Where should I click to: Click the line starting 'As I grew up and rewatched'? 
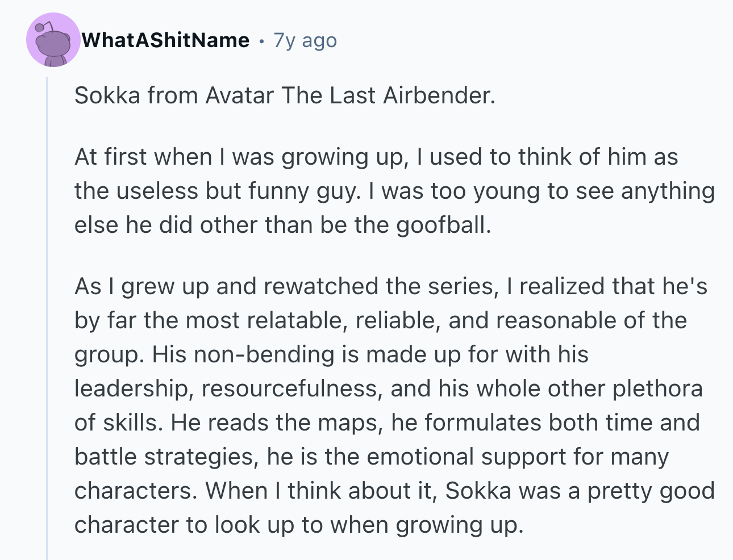[x=391, y=286]
